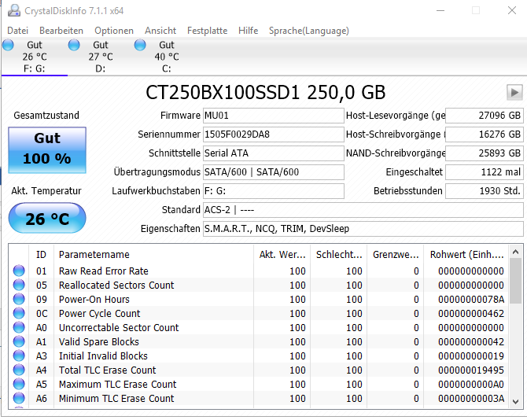Click the Schlecht... column header
This screenshot has width=527, height=420.
339,254
